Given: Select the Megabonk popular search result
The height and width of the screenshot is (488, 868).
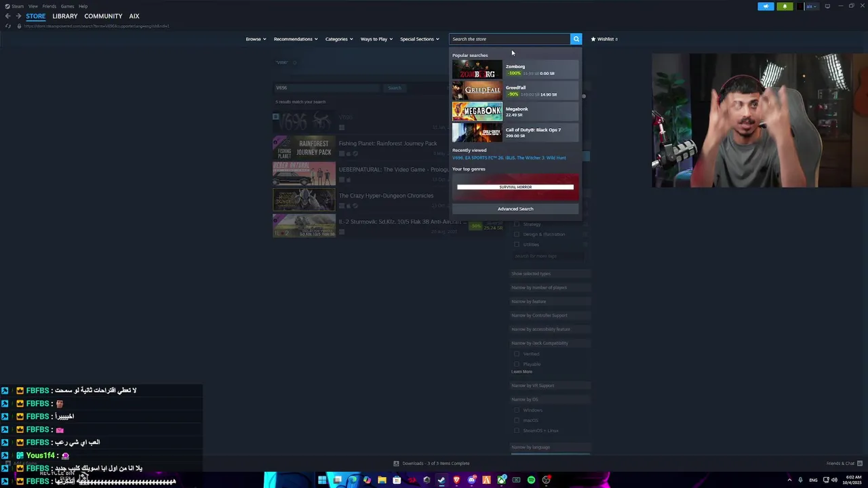Looking at the screenshot, I should (515, 111).
